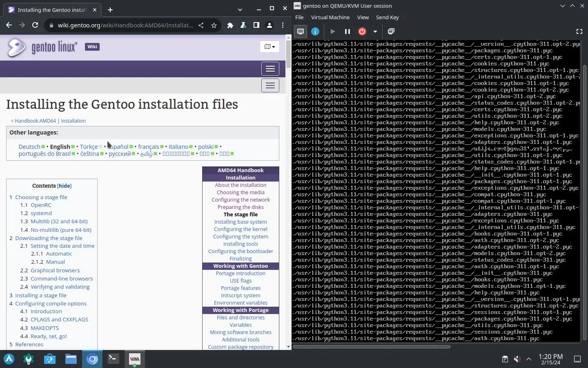Hide the Contents table

tap(65, 186)
